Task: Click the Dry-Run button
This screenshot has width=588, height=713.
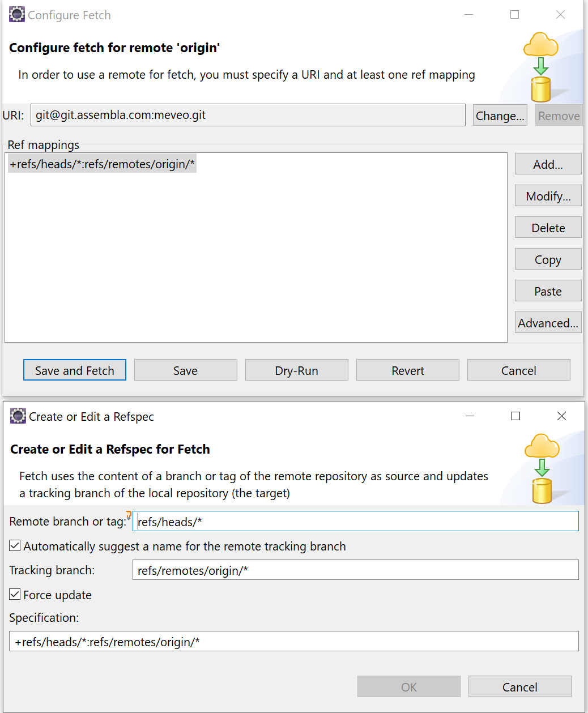Action: 296,370
